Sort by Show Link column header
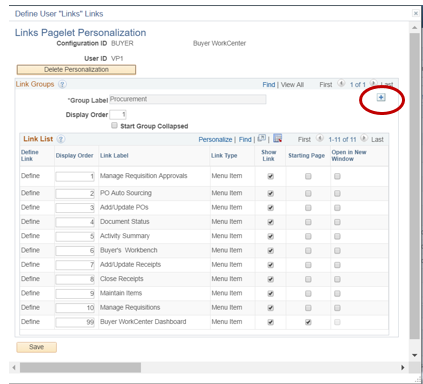423x384 pixels. pos(269,155)
